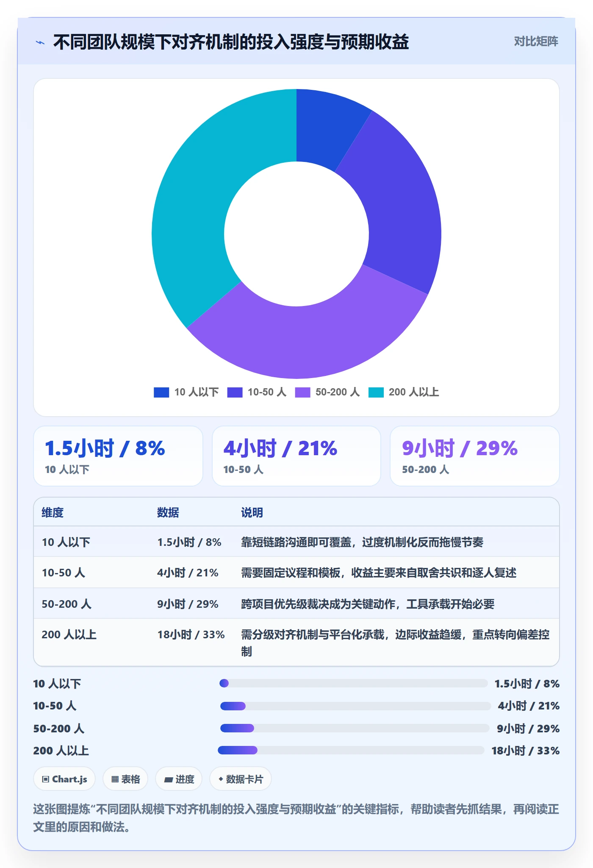The width and height of the screenshot is (593, 868).
Task: Click the 50-200 人 legend color swatch
Action: click(302, 392)
